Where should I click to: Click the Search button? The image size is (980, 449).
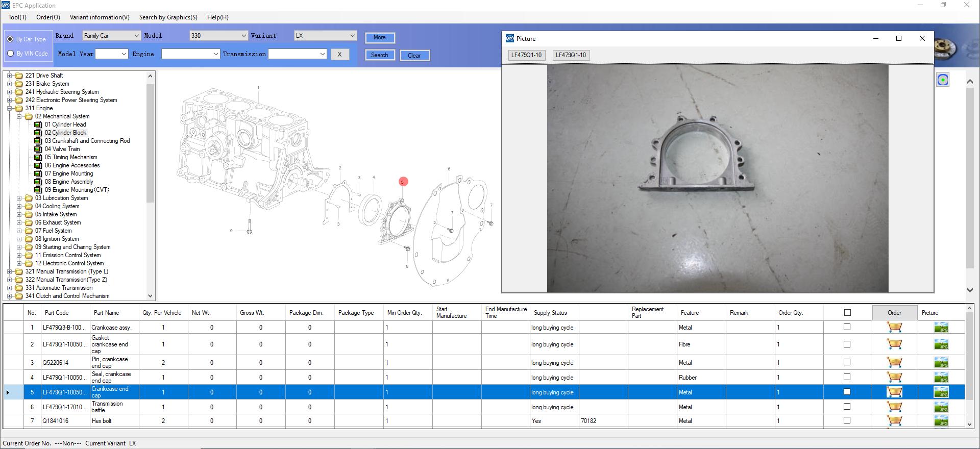[x=379, y=55]
